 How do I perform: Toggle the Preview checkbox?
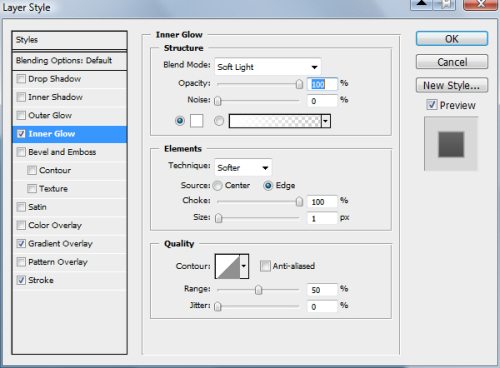pyautogui.click(x=432, y=105)
